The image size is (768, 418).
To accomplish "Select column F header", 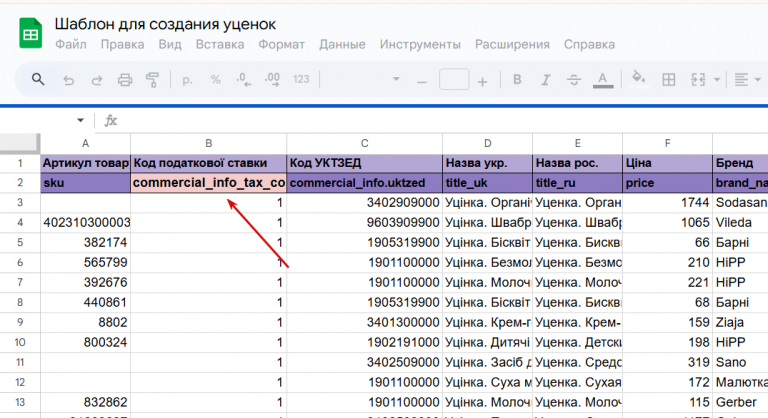I will tap(667, 144).
